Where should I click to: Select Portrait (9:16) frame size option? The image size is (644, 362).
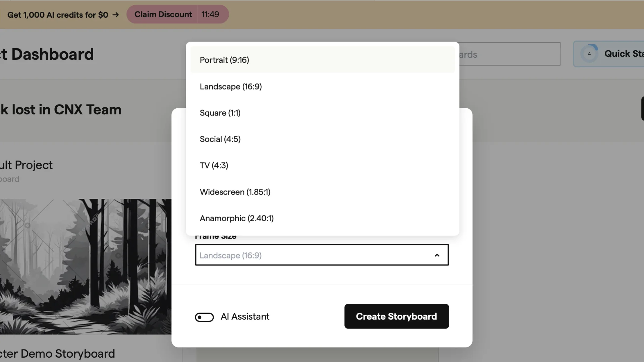(224, 60)
